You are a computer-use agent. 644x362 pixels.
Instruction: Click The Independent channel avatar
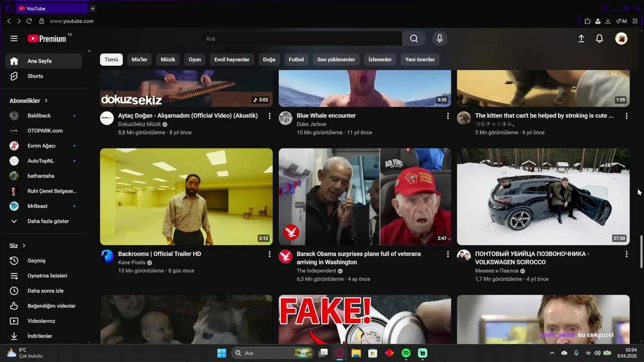point(285,256)
